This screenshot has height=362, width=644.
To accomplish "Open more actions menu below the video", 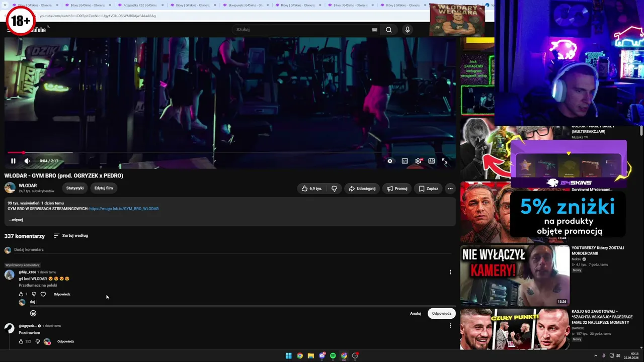I will click(450, 189).
